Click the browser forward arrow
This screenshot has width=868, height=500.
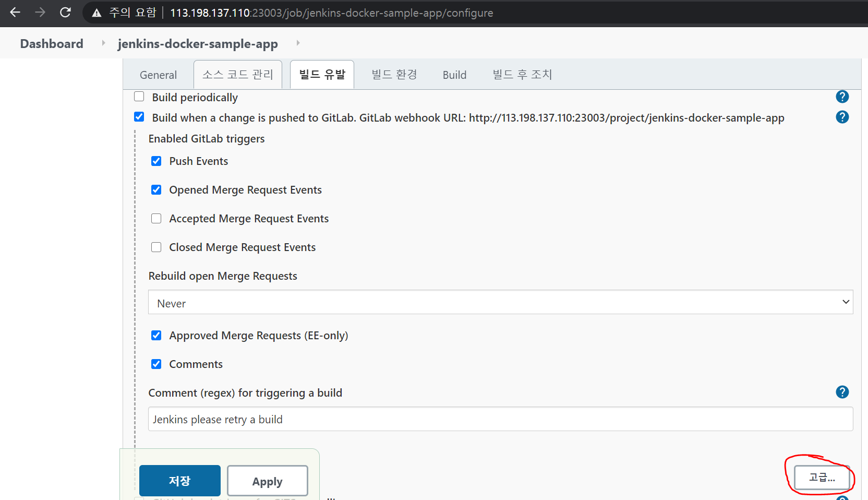pyautogui.click(x=40, y=13)
